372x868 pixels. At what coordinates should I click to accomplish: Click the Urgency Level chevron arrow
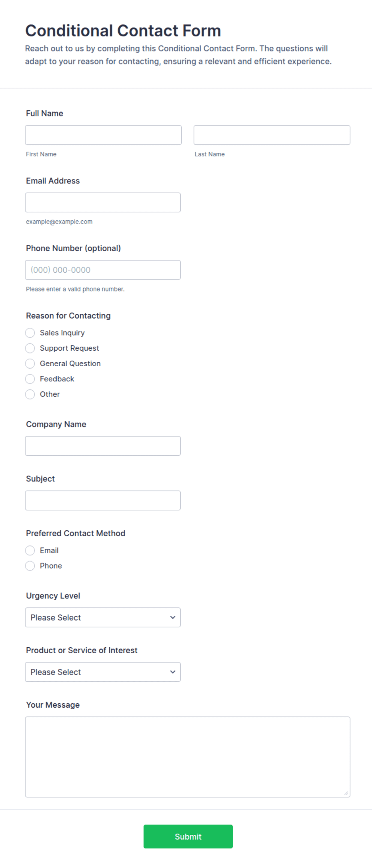coord(173,618)
